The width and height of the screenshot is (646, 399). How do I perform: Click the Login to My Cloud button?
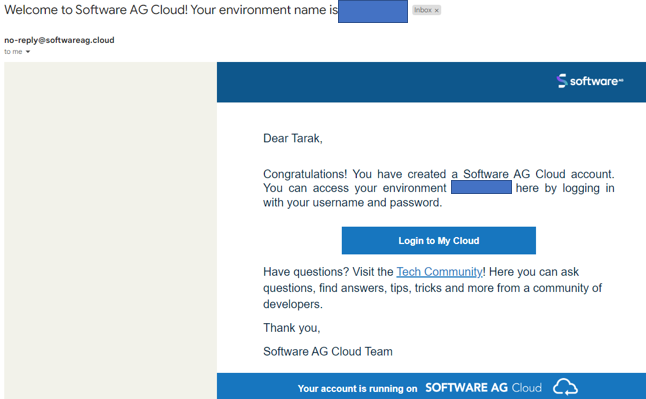pyautogui.click(x=438, y=240)
